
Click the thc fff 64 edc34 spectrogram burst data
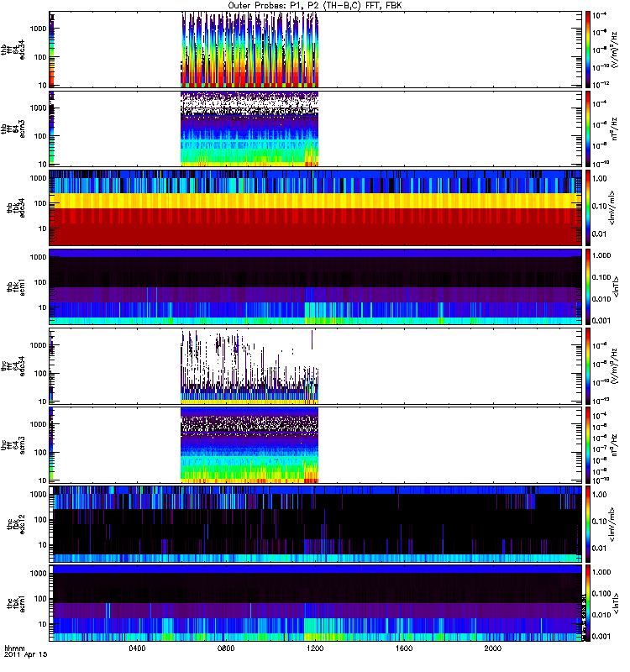[x=249, y=366]
